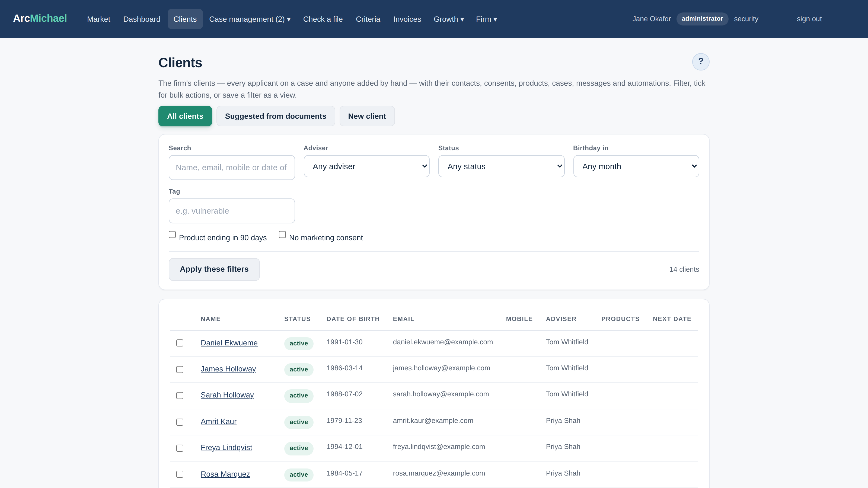Viewport: 868px width, 488px height.
Task: Click the administrator role badge
Action: coord(702,19)
